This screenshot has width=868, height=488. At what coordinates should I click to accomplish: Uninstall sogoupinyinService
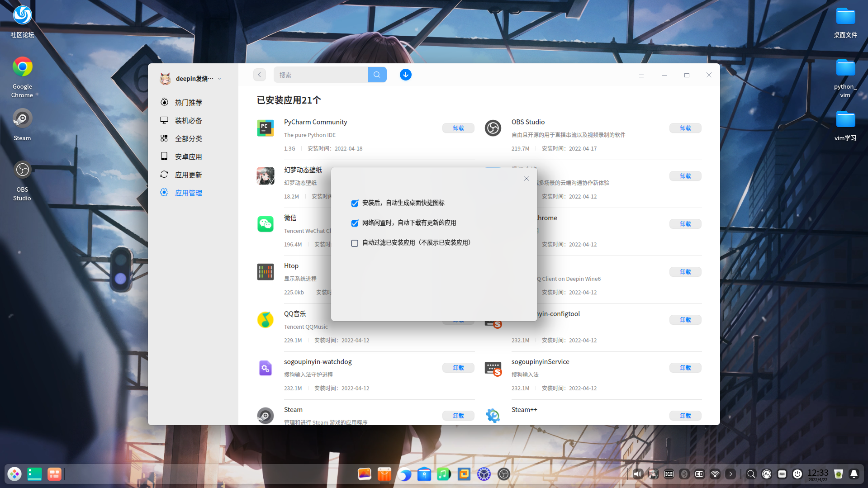(685, 368)
